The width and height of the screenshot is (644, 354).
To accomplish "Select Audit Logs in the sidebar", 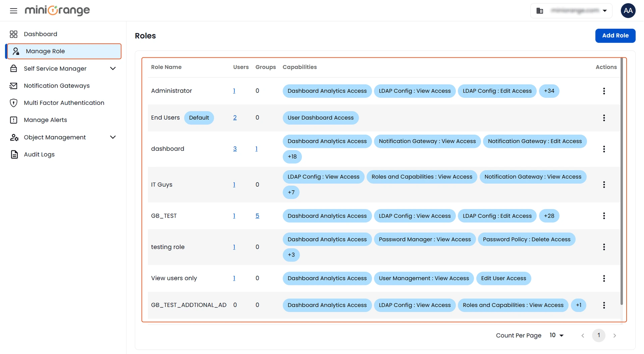I will click(39, 154).
